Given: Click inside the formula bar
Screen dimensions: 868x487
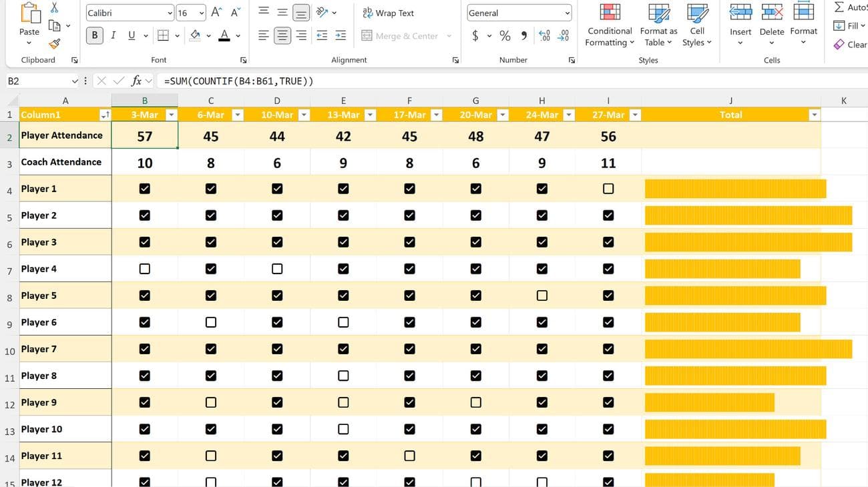Looking at the screenshot, I should tap(267, 81).
